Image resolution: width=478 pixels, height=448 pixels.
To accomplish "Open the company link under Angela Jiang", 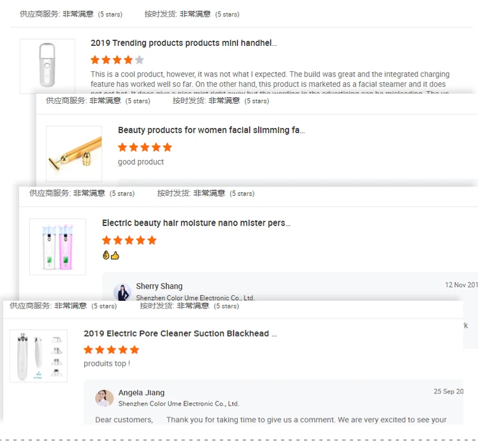I will [x=178, y=403].
